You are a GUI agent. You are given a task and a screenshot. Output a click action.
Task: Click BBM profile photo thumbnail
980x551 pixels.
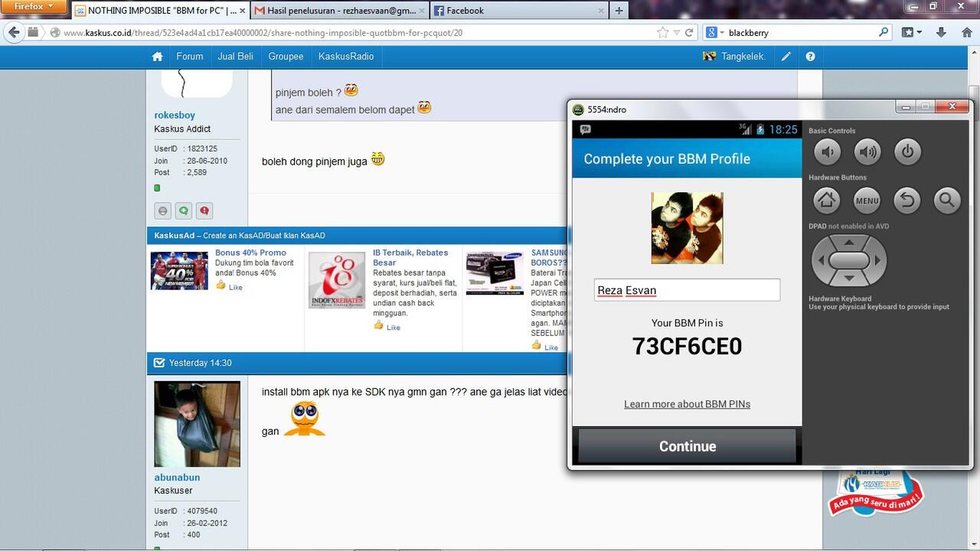[x=687, y=228]
